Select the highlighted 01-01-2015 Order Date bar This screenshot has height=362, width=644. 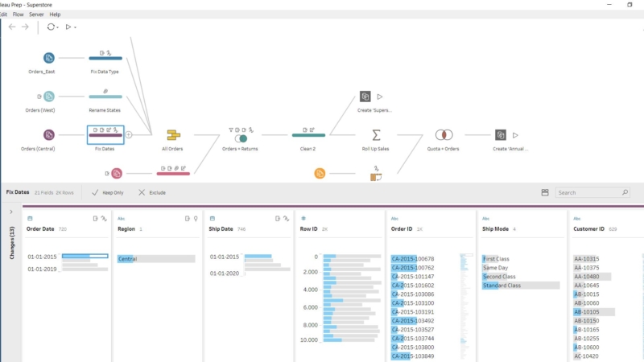85,256
